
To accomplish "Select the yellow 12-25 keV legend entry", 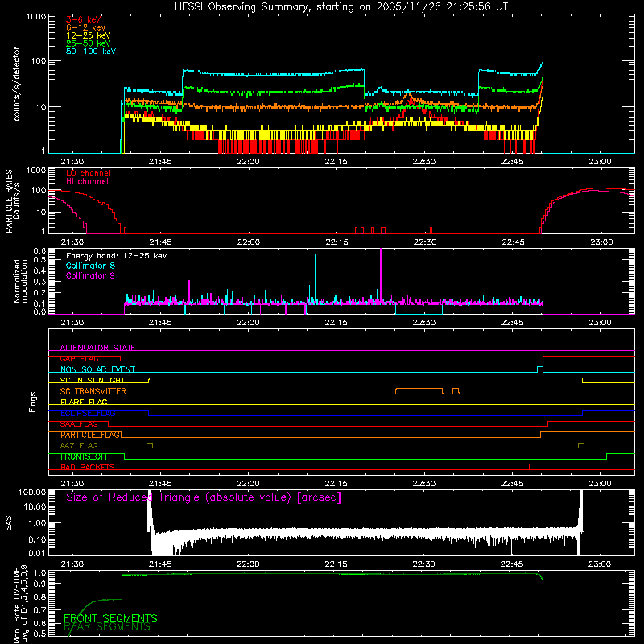I will [89, 35].
